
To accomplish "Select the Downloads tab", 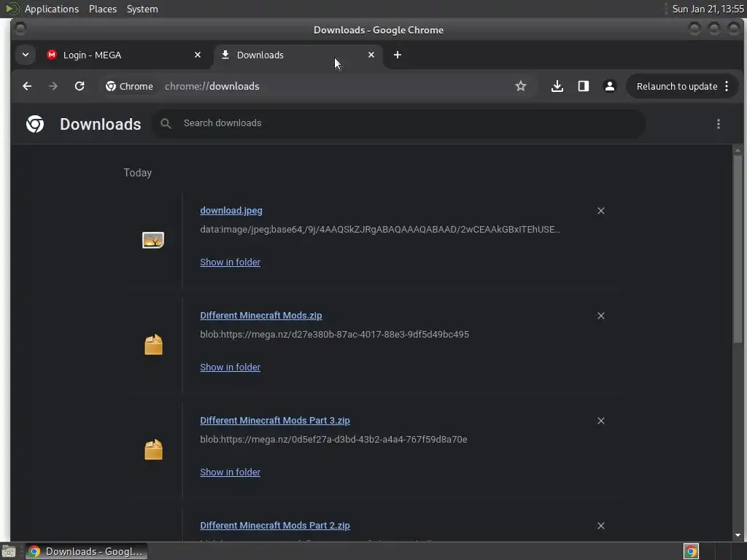I will (295, 55).
